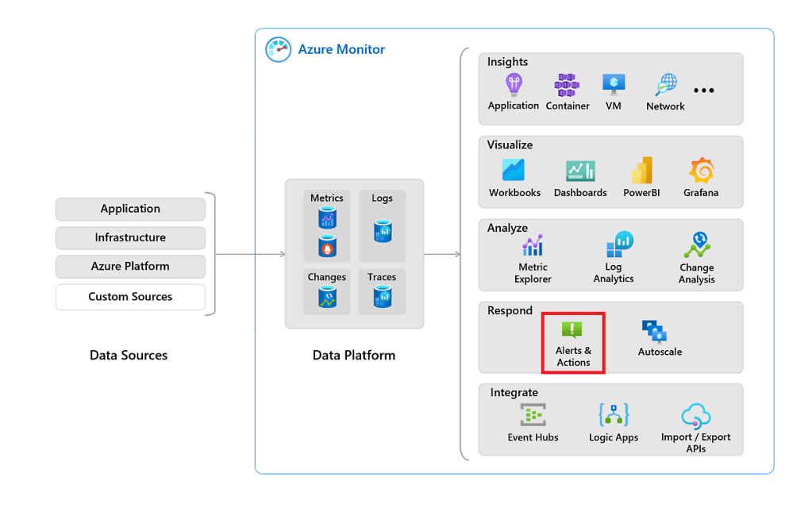Select the Application Insights lightbulb icon
The height and width of the screenshot is (508, 812).
click(514, 84)
